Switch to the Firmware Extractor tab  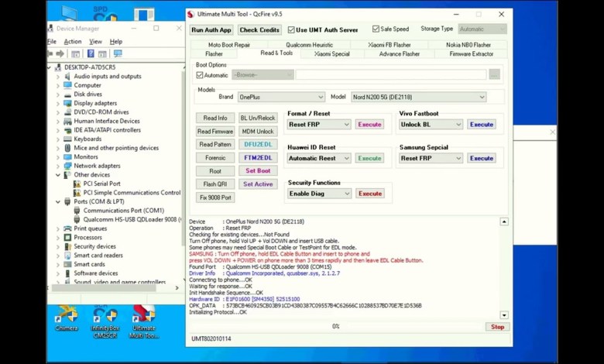[x=471, y=54]
